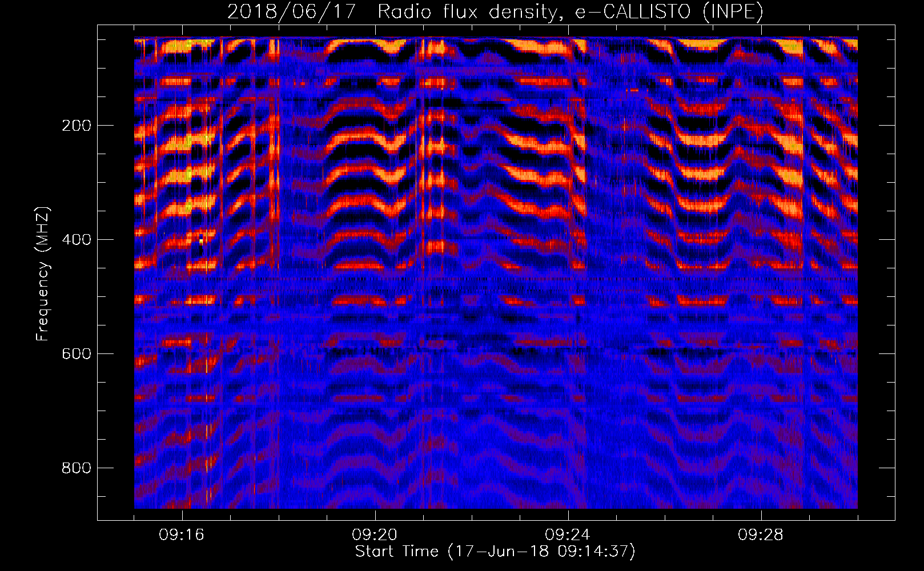Screen dimensions: 924x571
Task: Click the 'Start Time (17-Jun-18 09:14:37)' label
Action: [495, 552]
